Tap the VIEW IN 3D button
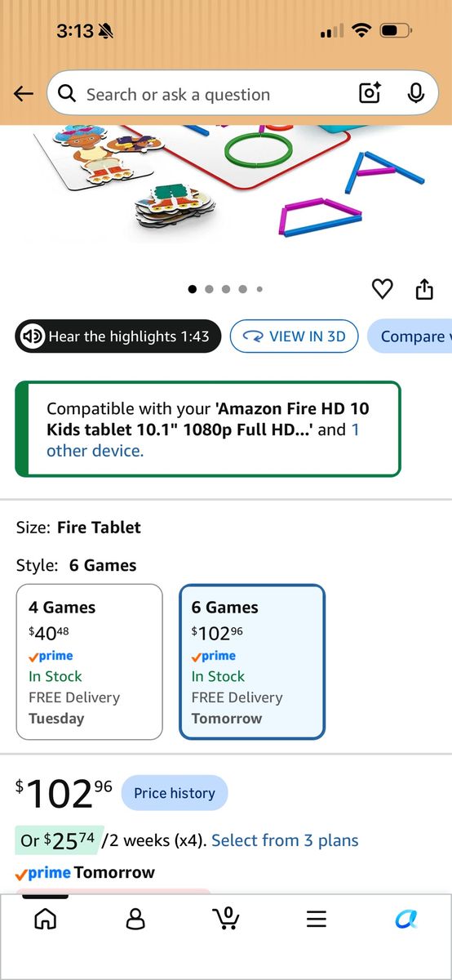 coord(295,336)
